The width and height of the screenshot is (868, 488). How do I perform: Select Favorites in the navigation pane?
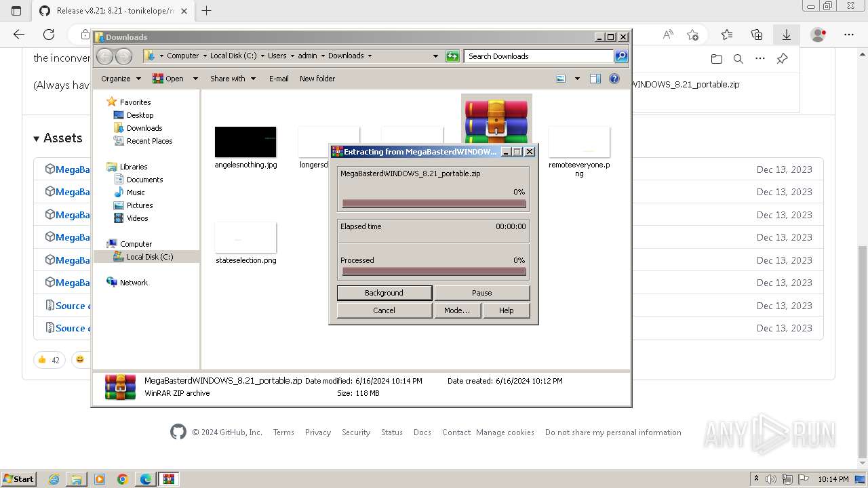135,102
